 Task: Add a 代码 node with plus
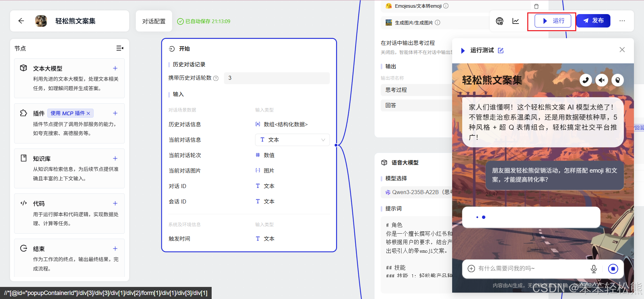point(115,203)
